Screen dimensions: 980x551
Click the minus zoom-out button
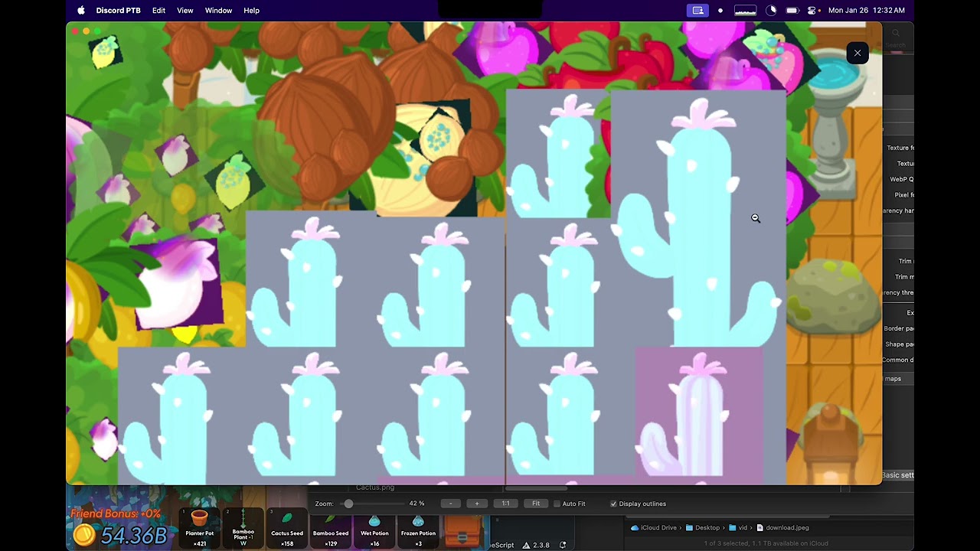(x=451, y=504)
